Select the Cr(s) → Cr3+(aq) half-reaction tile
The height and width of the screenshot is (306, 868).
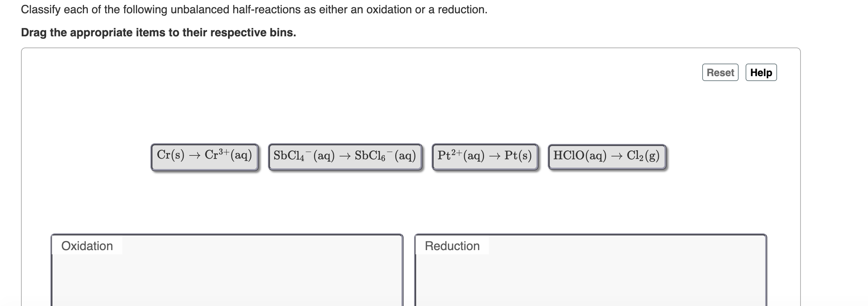205,156
